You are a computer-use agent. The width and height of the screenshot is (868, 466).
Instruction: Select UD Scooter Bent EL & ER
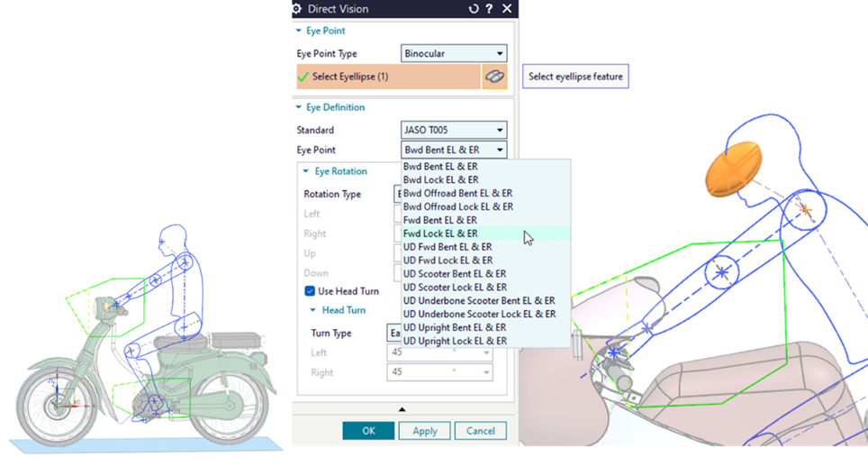[x=454, y=274]
